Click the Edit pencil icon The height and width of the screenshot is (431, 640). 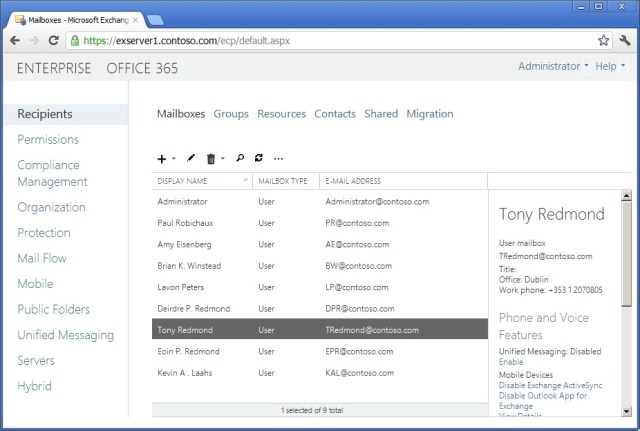(191, 158)
